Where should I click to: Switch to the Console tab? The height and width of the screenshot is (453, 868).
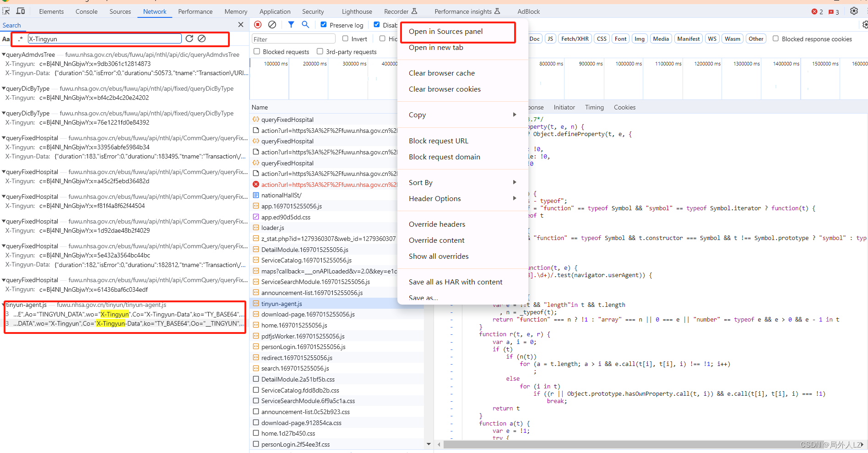87,11
